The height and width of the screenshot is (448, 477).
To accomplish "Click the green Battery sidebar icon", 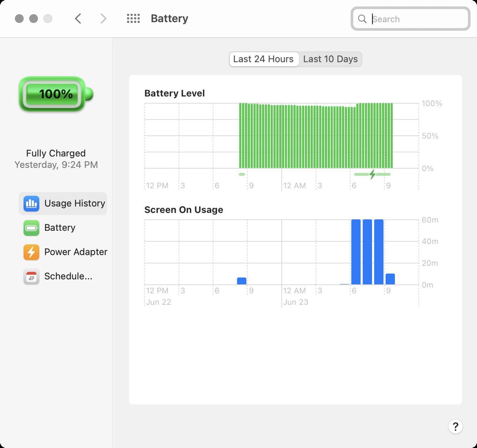I will (x=31, y=228).
